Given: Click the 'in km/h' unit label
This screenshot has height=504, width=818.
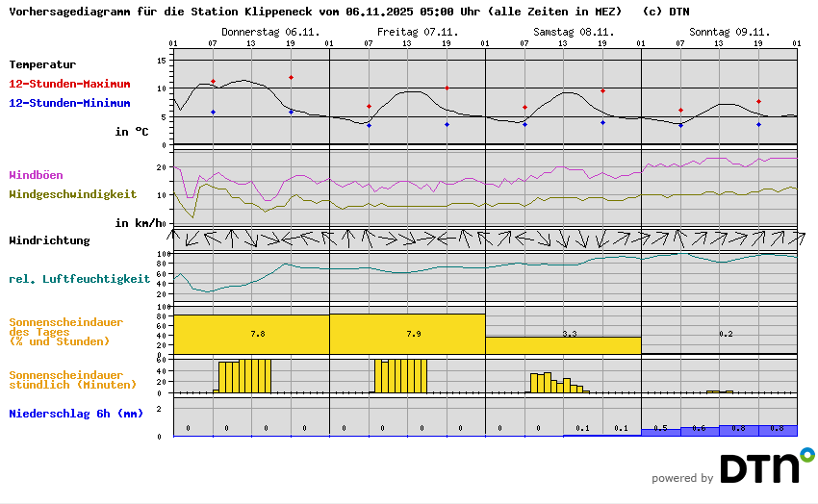Looking at the screenshot, I should (x=139, y=223).
